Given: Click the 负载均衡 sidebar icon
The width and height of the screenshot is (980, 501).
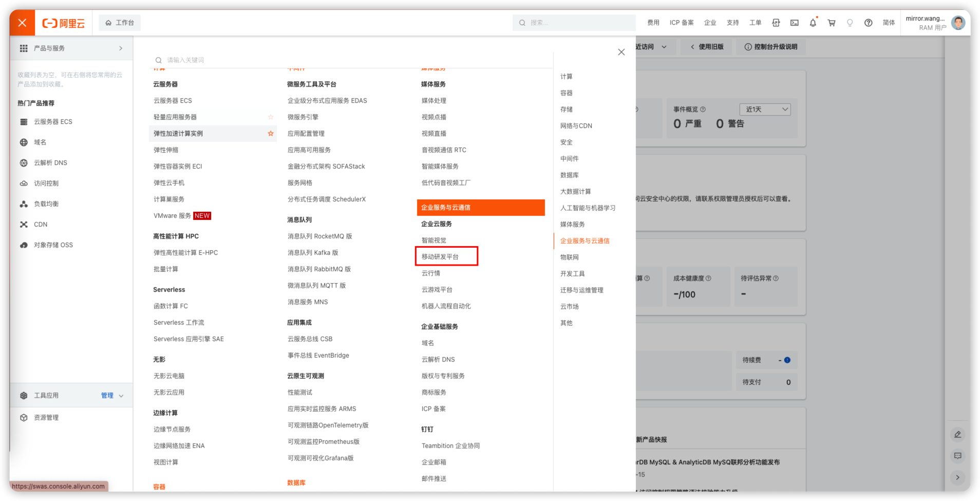Looking at the screenshot, I should coord(24,204).
